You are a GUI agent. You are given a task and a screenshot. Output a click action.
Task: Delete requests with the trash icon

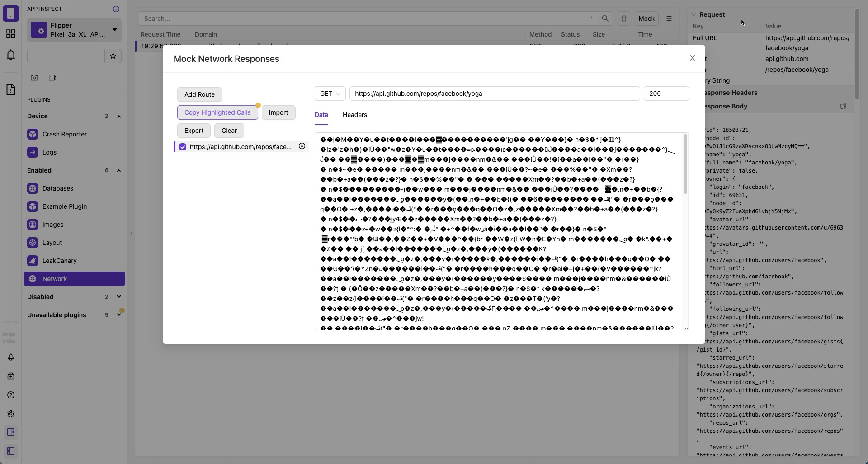(624, 19)
